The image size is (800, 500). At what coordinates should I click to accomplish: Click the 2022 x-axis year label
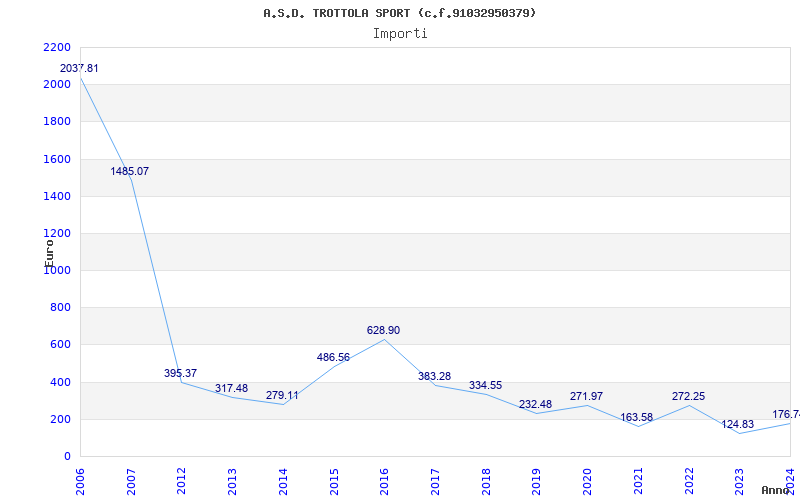[x=689, y=482]
